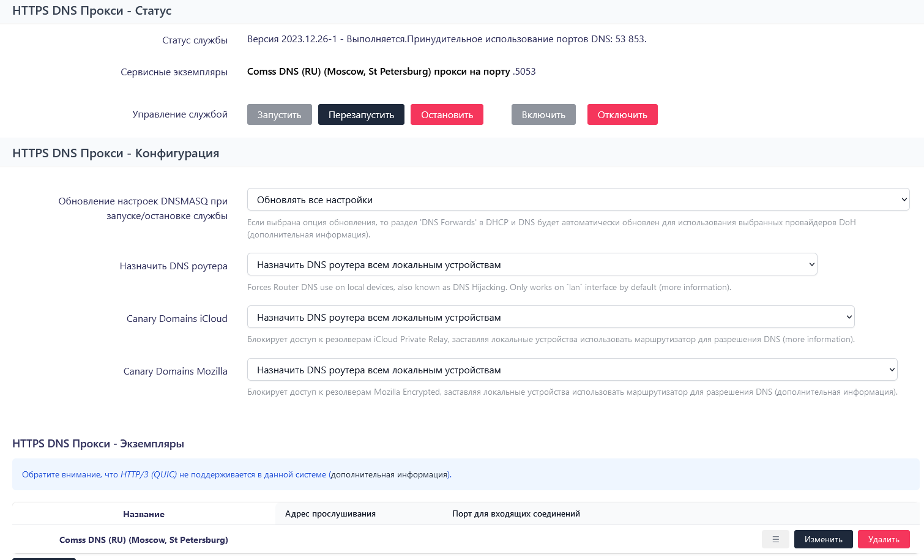Screen dimensions: 924x560
Task: Click the Запустить service button
Action: [279, 114]
